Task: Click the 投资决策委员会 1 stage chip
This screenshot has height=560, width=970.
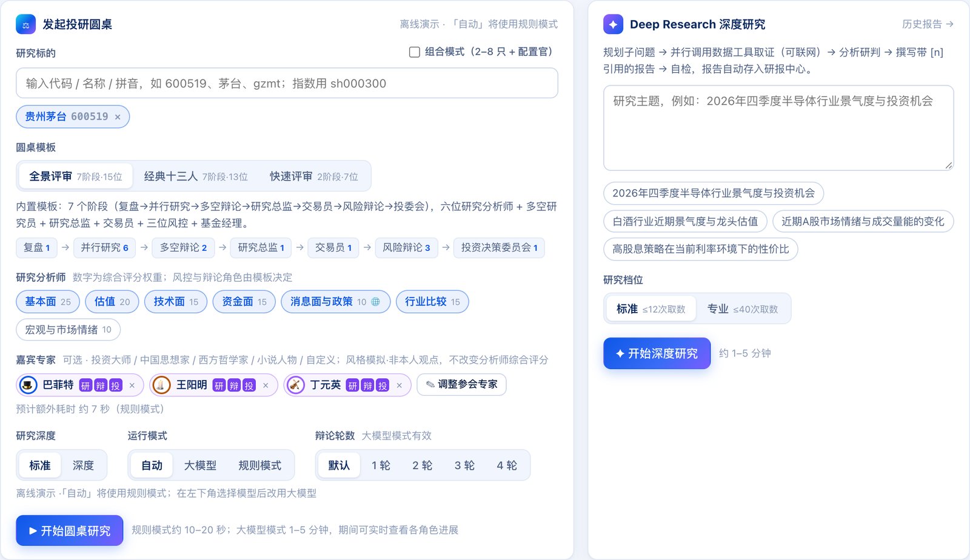Action: [x=499, y=248]
